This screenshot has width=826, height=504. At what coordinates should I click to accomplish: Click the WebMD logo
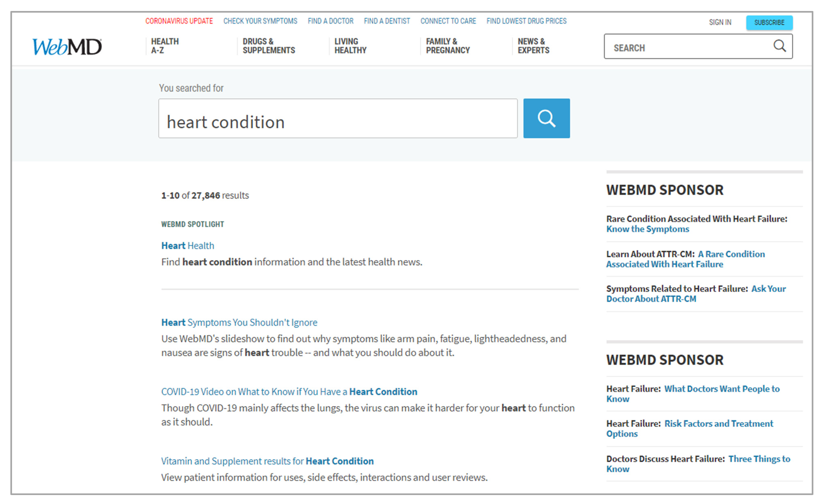pyautogui.click(x=67, y=47)
